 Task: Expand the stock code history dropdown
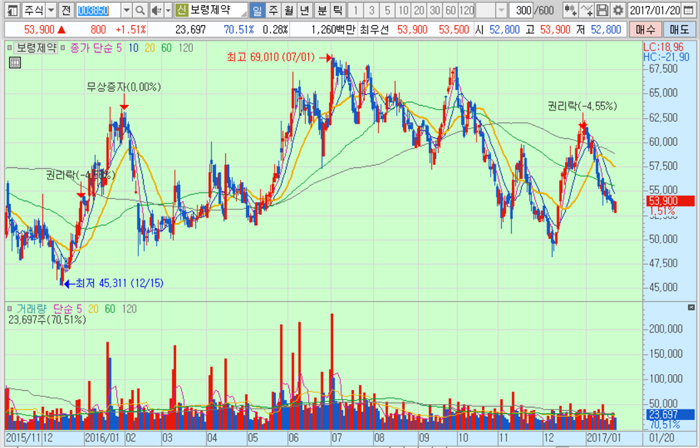click(x=128, y=10)
